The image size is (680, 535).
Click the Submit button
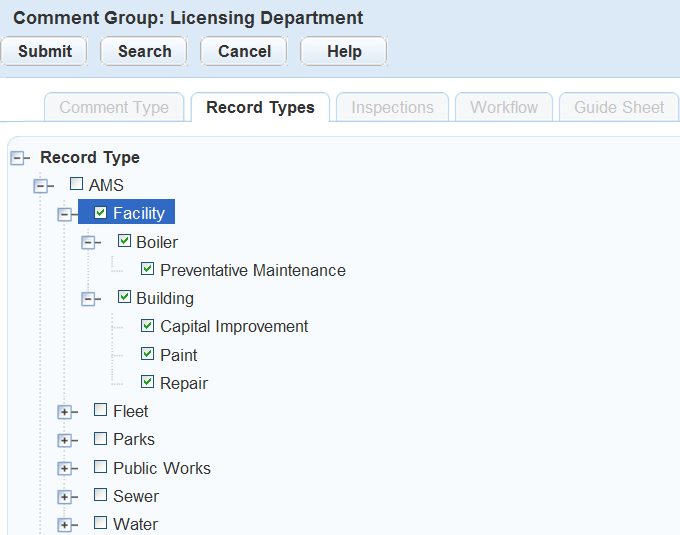tap(45, 52)
